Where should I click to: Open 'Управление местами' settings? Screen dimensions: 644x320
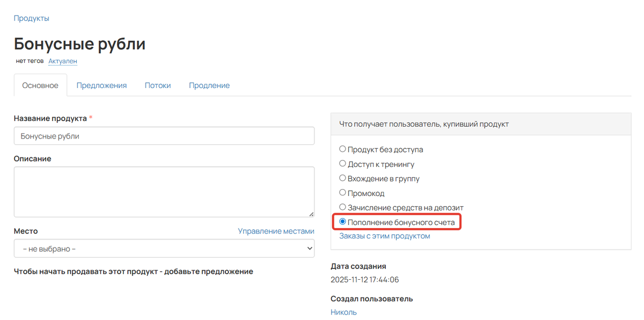point(276,231)
